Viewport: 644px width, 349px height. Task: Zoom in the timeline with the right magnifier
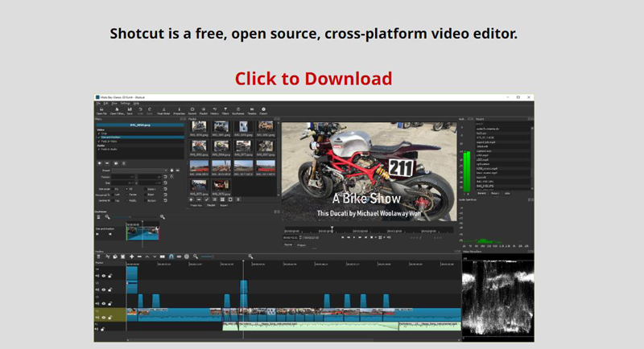(250, 257)
